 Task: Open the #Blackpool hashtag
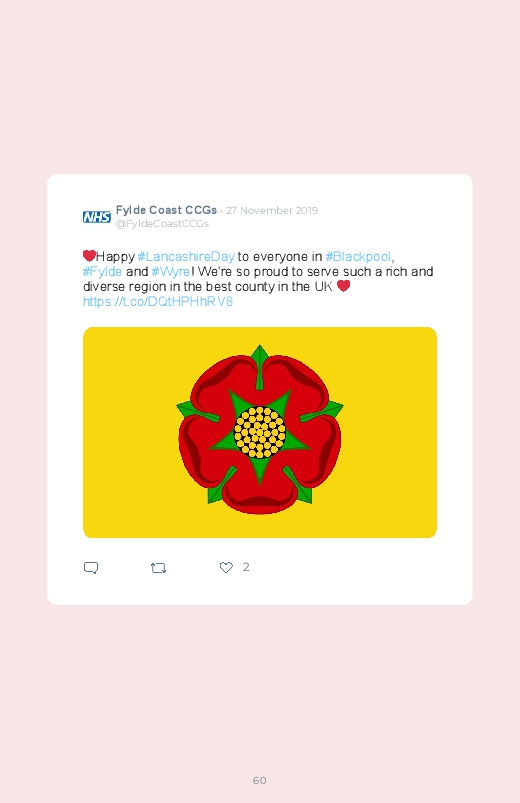tap(358, 257)
